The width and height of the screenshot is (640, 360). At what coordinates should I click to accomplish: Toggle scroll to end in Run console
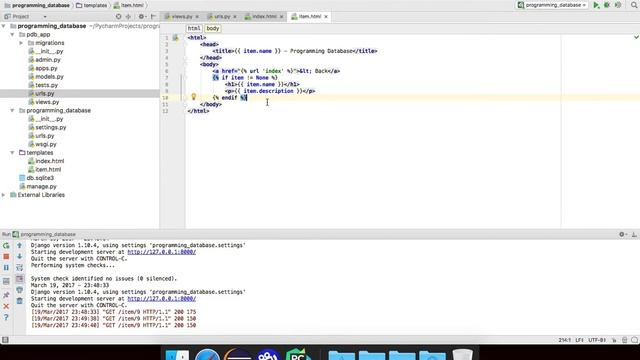[20, 279]
